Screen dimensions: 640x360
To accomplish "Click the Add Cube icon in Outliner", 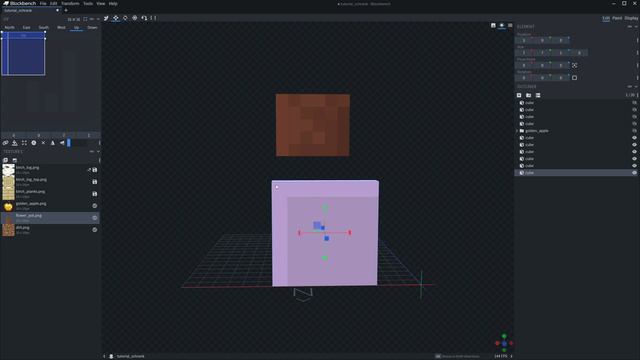I will [x=519, y=95].
